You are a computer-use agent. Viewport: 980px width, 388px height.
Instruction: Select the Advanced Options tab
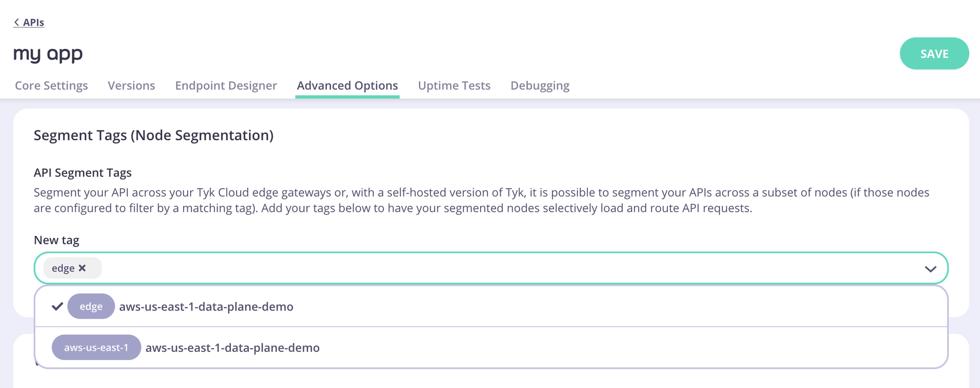coord(347,85)
